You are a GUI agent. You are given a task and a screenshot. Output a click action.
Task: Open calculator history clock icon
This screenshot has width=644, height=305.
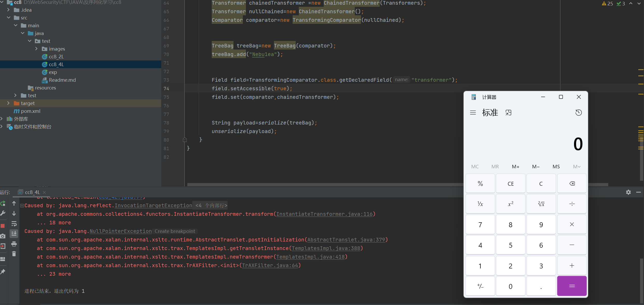click(x=578, y=113)
